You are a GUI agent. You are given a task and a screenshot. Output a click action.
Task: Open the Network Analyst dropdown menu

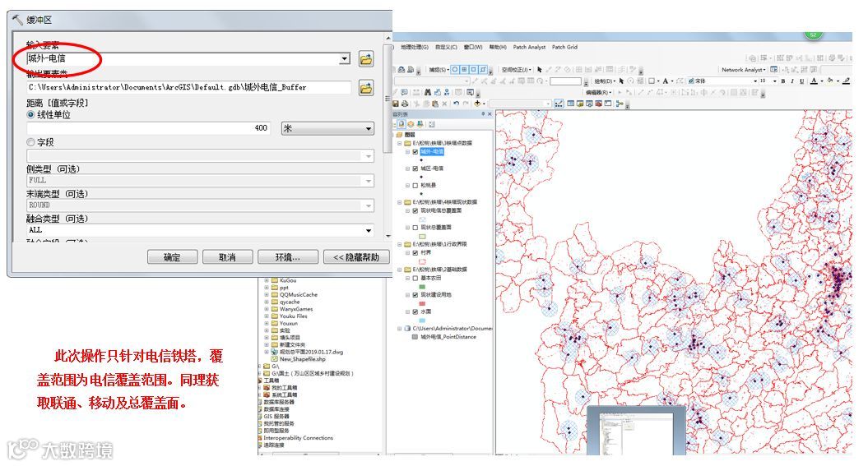click(x=744, y=70)
